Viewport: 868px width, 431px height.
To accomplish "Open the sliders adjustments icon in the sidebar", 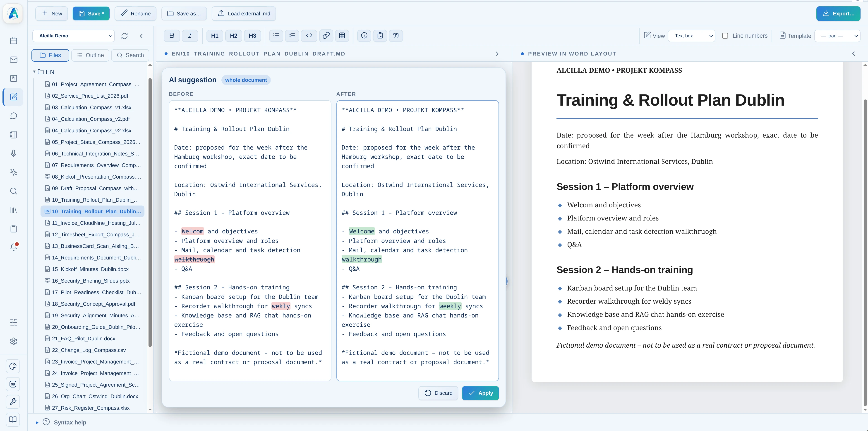I will pos(14,322).
